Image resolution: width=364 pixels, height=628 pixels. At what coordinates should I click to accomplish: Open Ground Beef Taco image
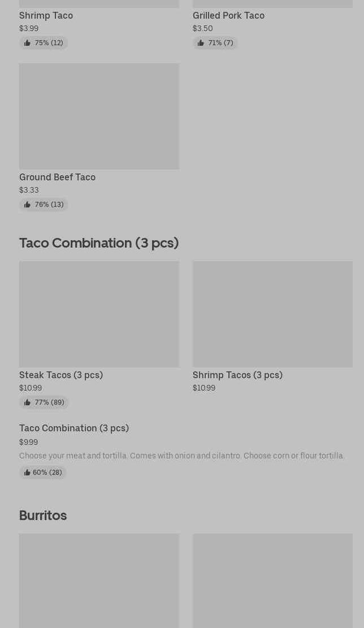click(99, 116)
